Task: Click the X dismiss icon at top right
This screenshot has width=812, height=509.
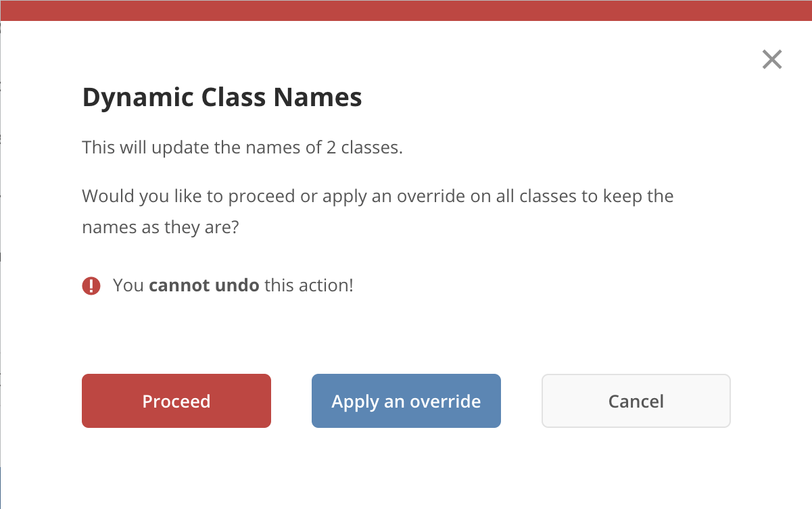Action: pyautogui.click(x=771, y=59)
